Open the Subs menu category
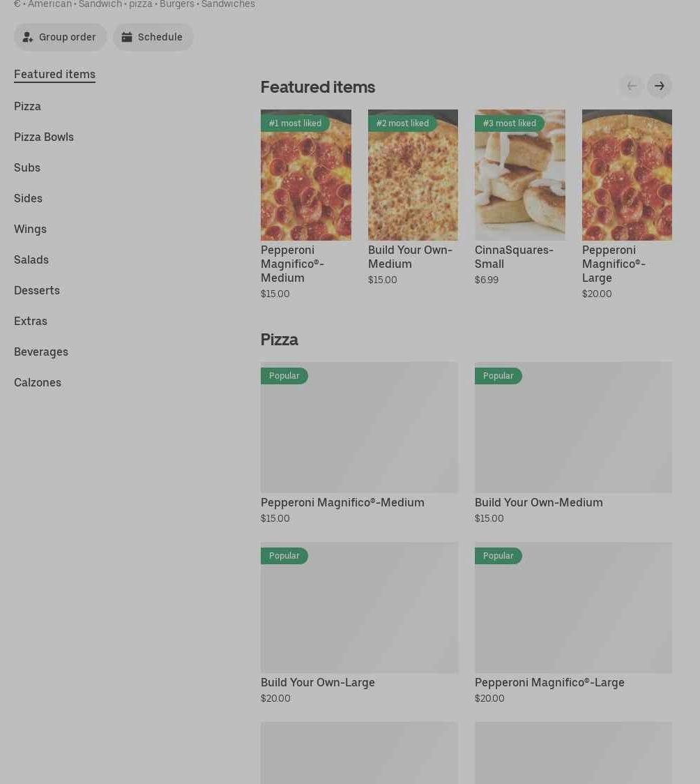 click(27, 167)
